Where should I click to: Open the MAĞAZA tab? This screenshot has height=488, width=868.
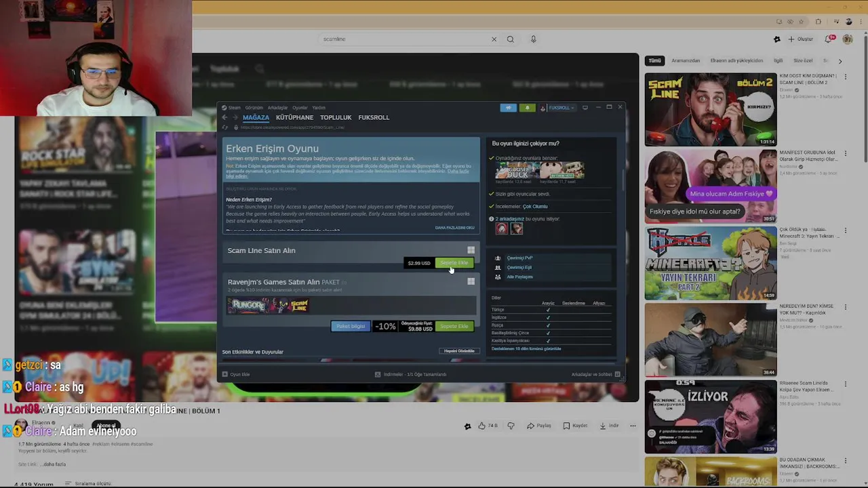point(256,117)
